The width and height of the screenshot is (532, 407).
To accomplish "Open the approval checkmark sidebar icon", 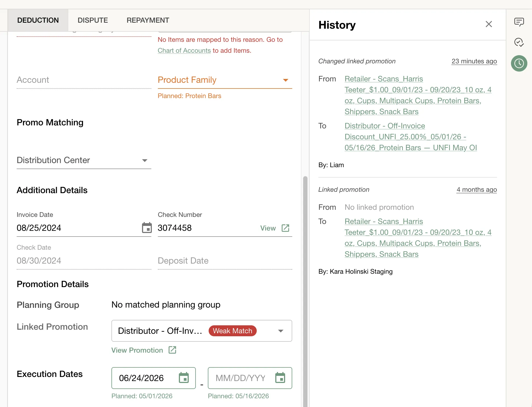I will pyautogui.click(x=519, y=42).
